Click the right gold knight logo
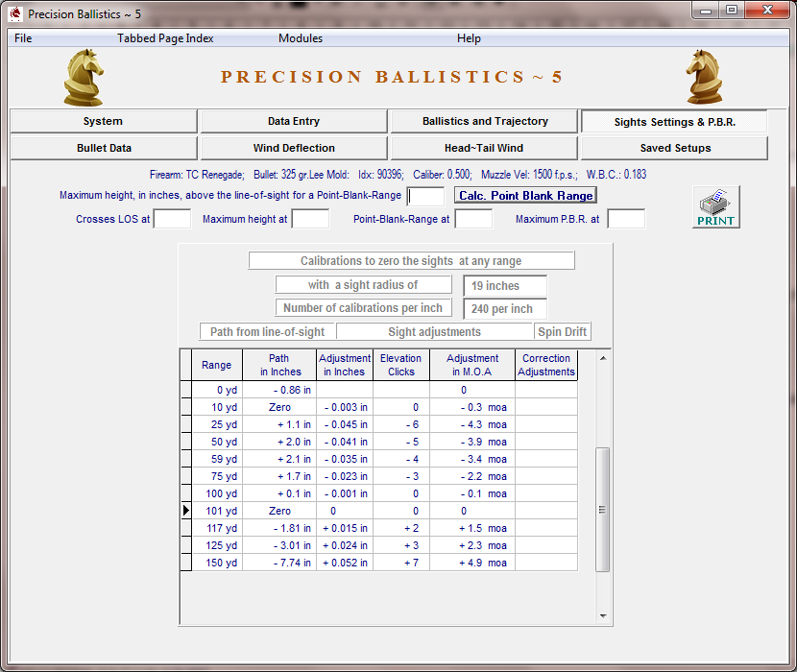This screenshot has width=797, height=672. pyautogui.click(x=705, y=77)
